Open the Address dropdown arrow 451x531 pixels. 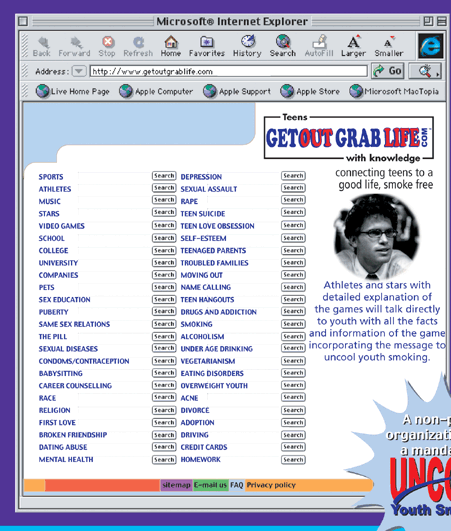pos(79,71)
